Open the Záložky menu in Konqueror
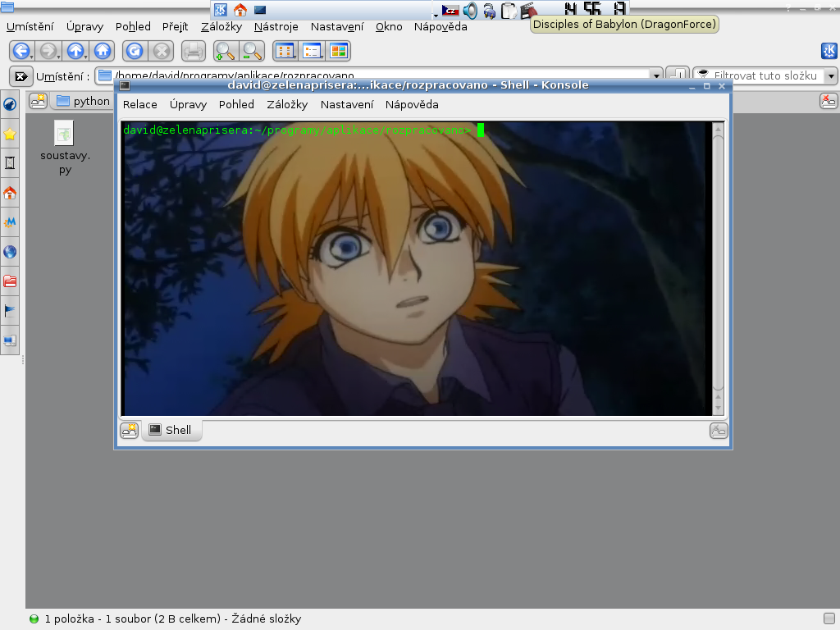 point(221,27)
